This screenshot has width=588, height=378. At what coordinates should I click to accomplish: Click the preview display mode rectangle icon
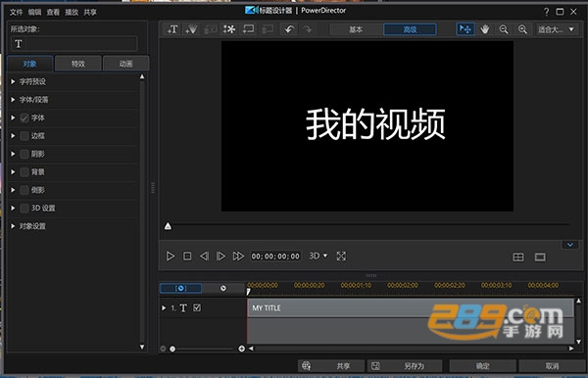tap(540, 257)
